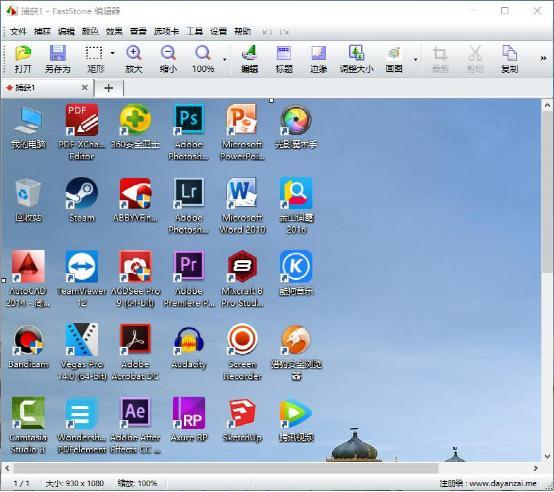Click the Adobe Photoshop Ps icon

[x=189, y=119]
